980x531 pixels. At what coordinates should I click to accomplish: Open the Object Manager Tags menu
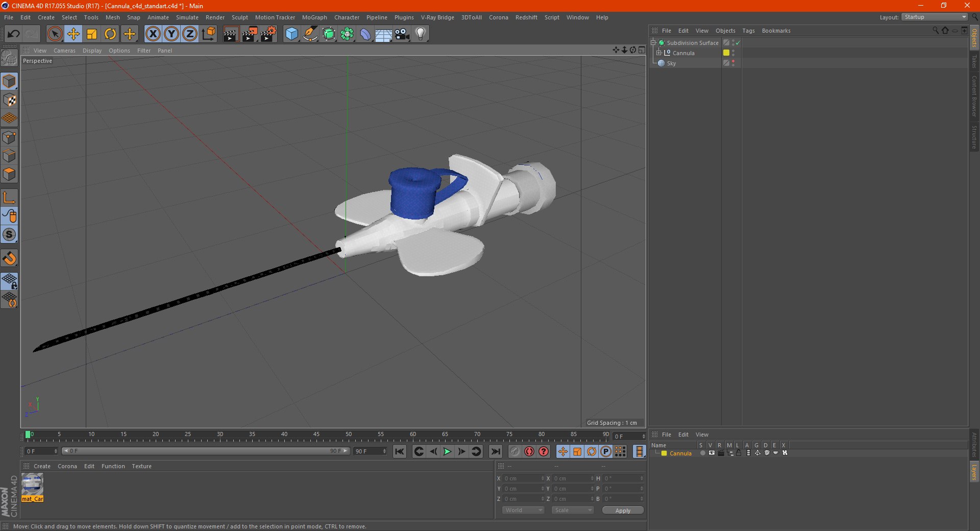point(748,31)
